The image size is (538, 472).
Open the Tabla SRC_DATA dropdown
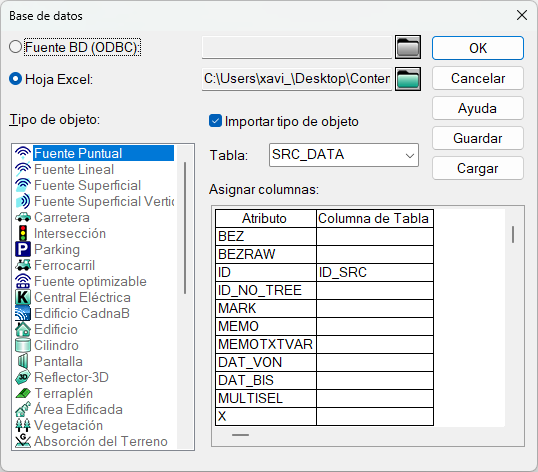(344, 155)
